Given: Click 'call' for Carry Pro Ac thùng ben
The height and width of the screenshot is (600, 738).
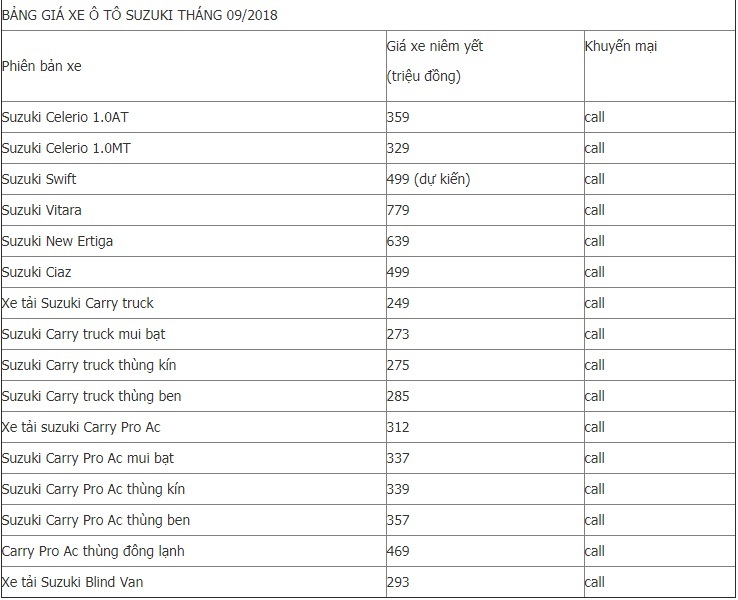Looking at the screenshot, I should [595, 520].
